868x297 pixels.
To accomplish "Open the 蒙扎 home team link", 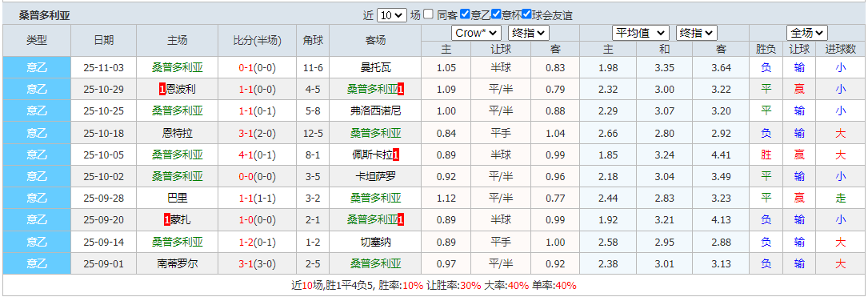I will [180, 220].
